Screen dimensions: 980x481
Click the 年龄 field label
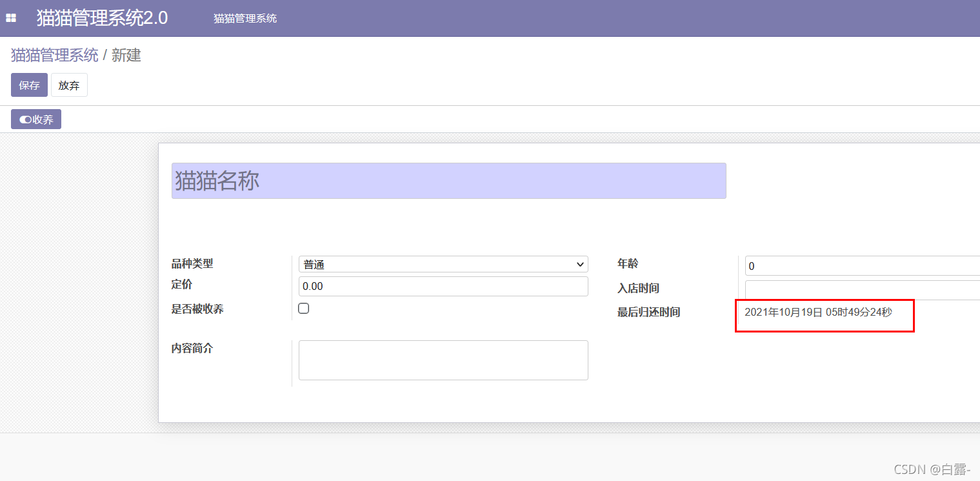coord(628,263)
